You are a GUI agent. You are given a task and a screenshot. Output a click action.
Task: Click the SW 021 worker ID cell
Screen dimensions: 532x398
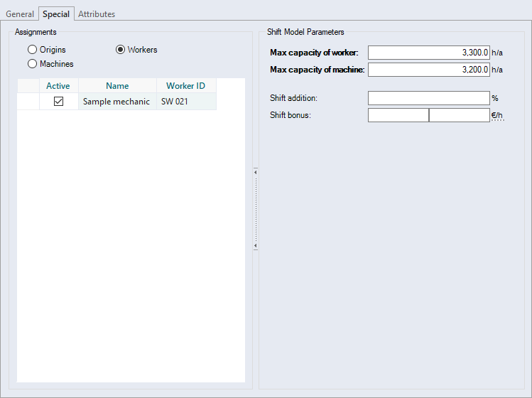(185, 102)
